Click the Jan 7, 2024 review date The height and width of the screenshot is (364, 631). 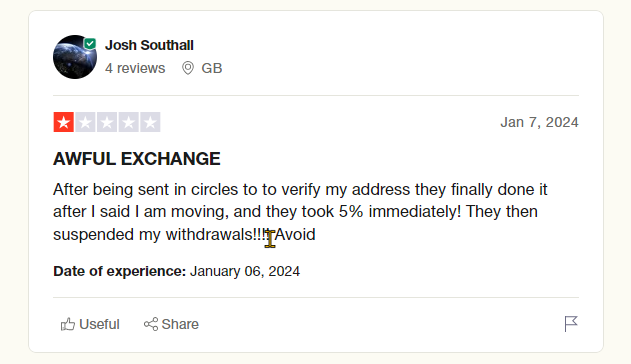tap(539, 122)
